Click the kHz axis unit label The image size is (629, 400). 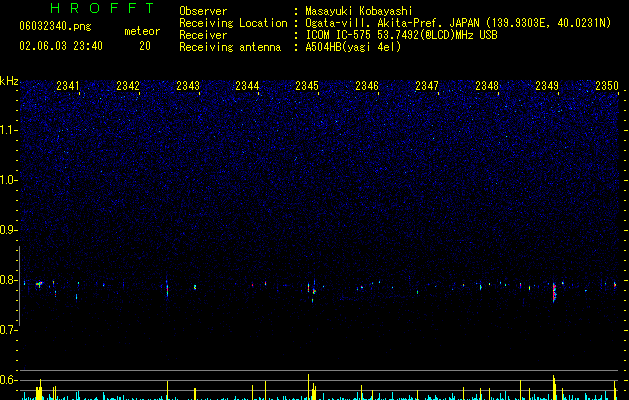pos(9,81)
